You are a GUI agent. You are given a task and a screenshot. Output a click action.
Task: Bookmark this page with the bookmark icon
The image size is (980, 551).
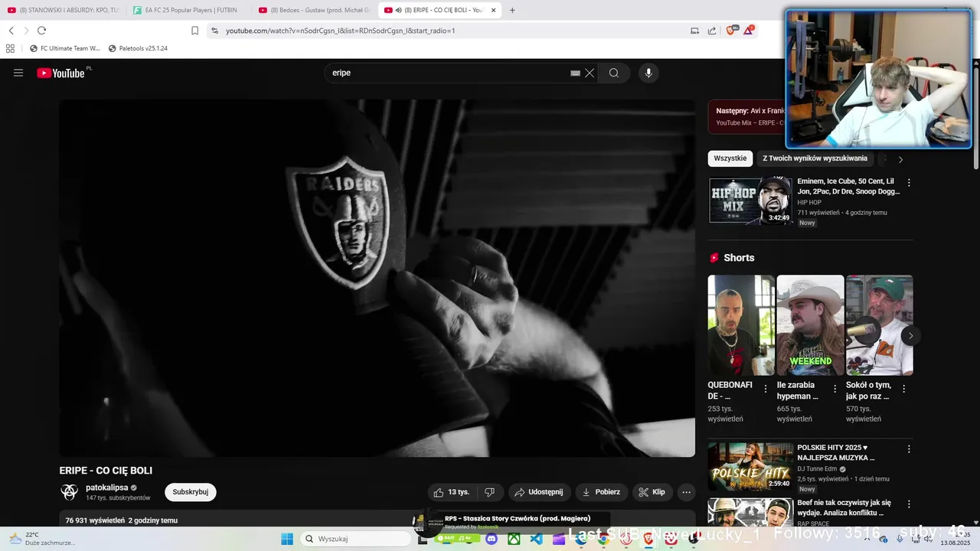(x=194, y=31)
